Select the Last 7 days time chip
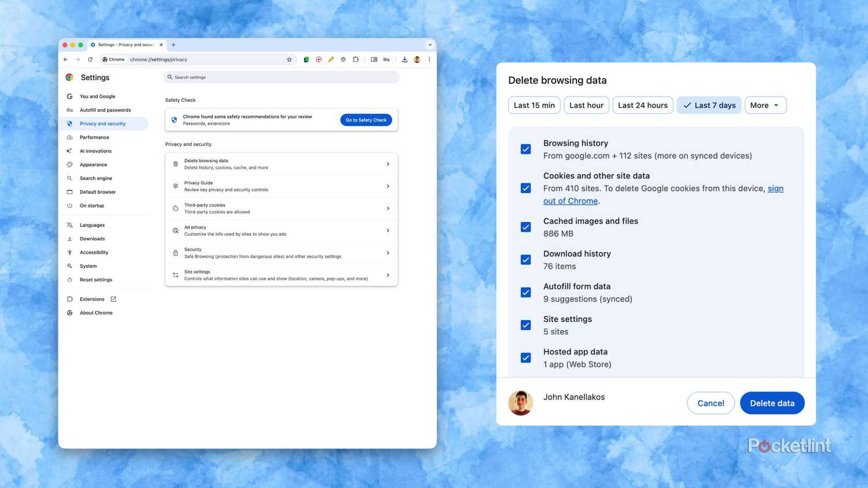This screenshot has width=868, height=488. pyautogui.click(x=709, y=105)
